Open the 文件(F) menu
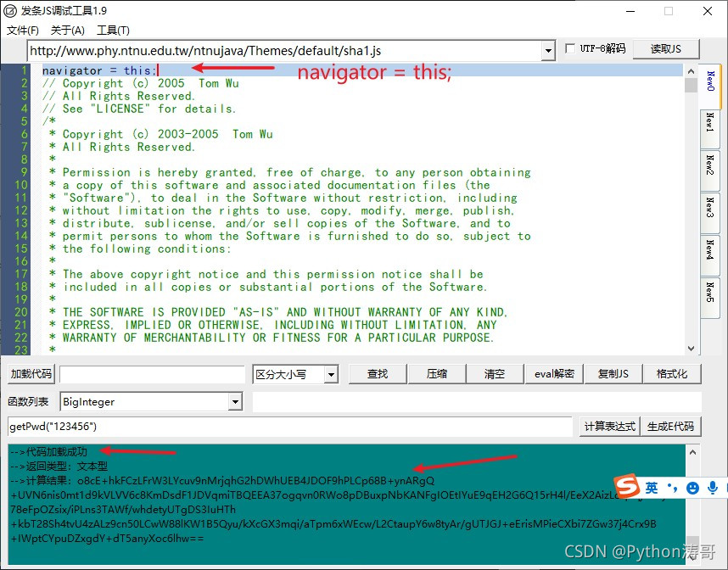The height and width of the screenshot is (570, 728). 22,31
